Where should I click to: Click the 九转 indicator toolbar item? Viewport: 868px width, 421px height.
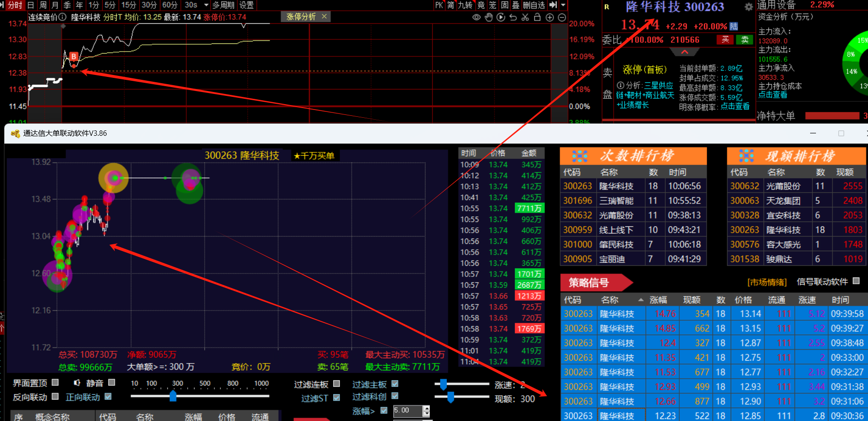[465, 5]
